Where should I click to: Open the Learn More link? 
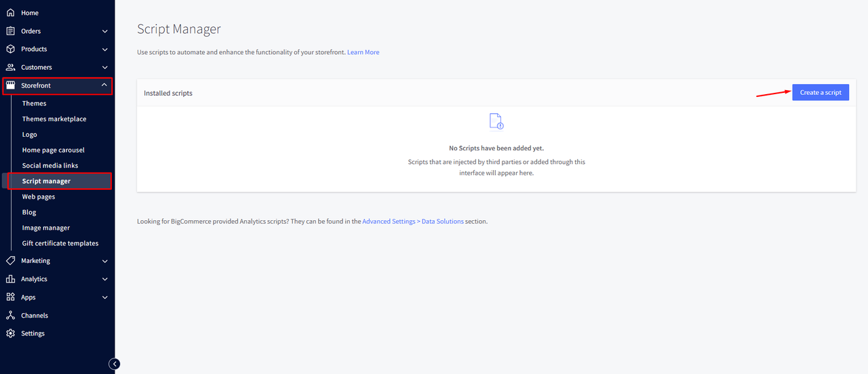[363, 52]
